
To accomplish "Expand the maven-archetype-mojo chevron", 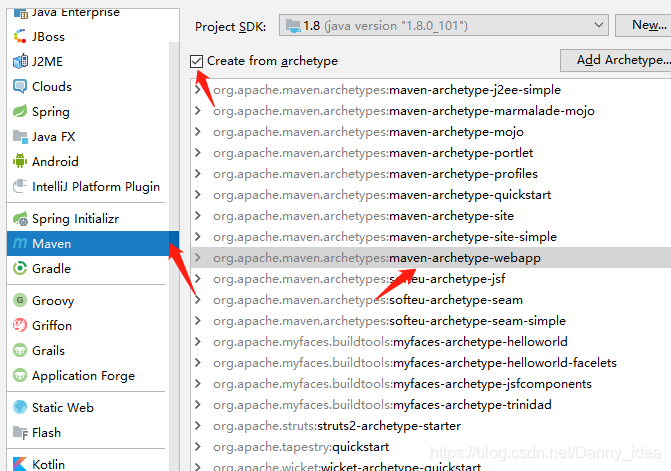I will 198,132.
